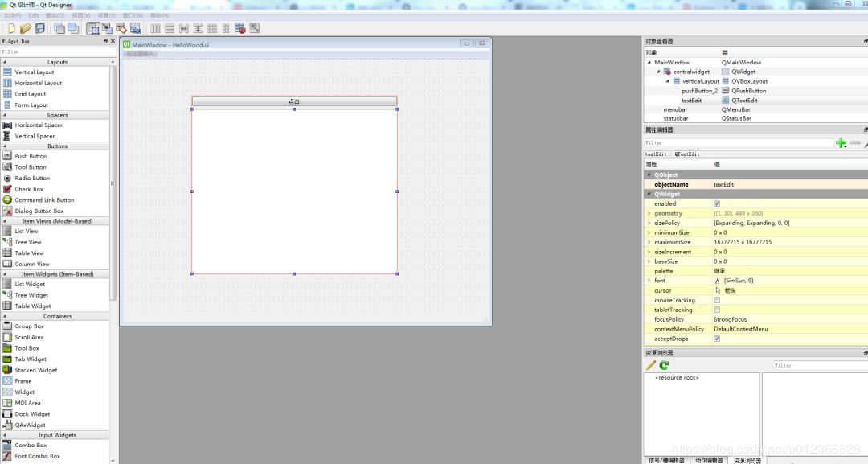Select statusbar row in Object Inspector
This screenshot has width=868, height=464.
[755, 118]
